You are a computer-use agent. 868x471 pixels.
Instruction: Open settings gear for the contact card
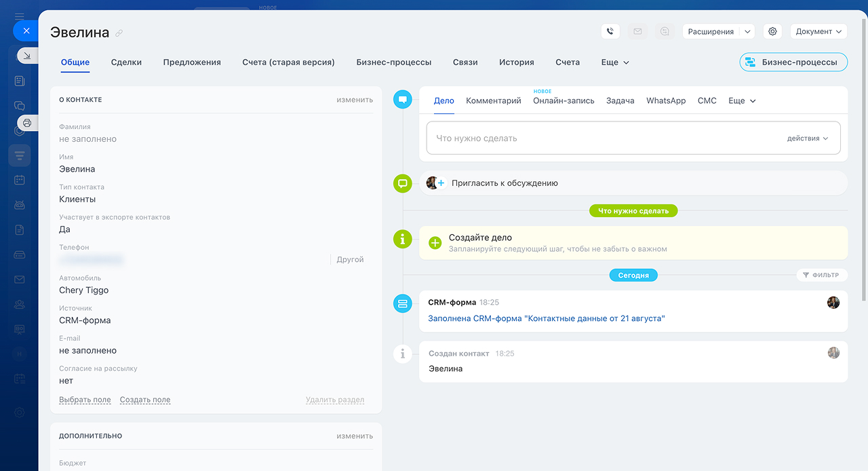click(x=772, y=31)
